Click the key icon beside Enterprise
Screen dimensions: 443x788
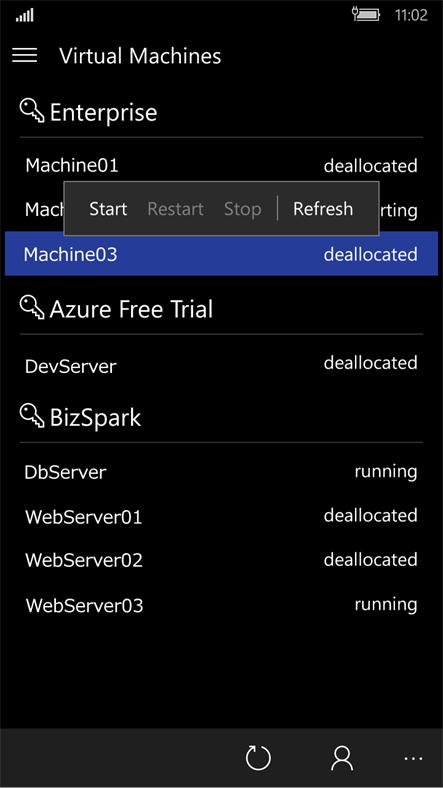(x=32, y=110)
